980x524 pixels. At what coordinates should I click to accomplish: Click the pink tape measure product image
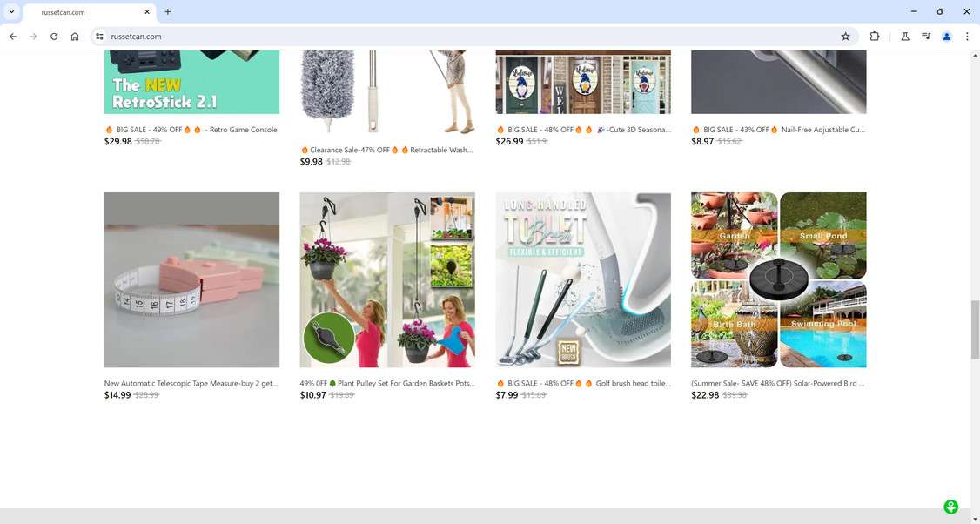tap(191, 279)
